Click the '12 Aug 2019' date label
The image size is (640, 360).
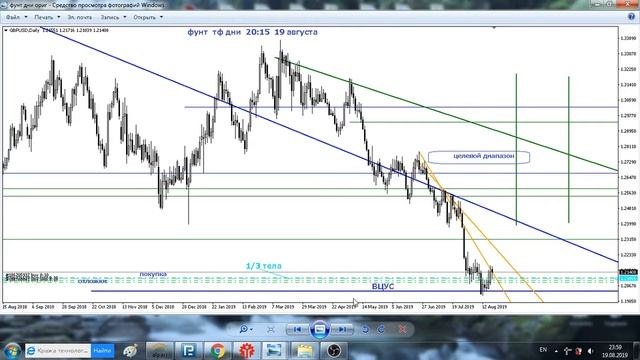[x=494, y=307]
